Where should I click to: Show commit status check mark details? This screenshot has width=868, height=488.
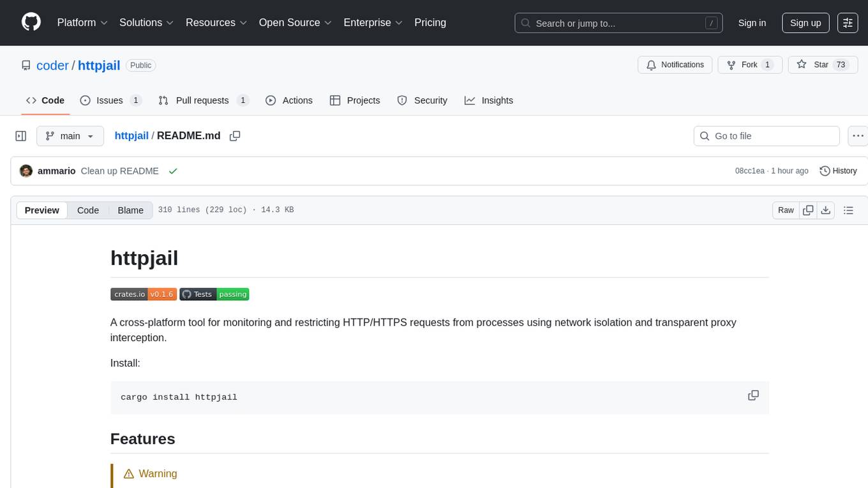tap(173, 171)
